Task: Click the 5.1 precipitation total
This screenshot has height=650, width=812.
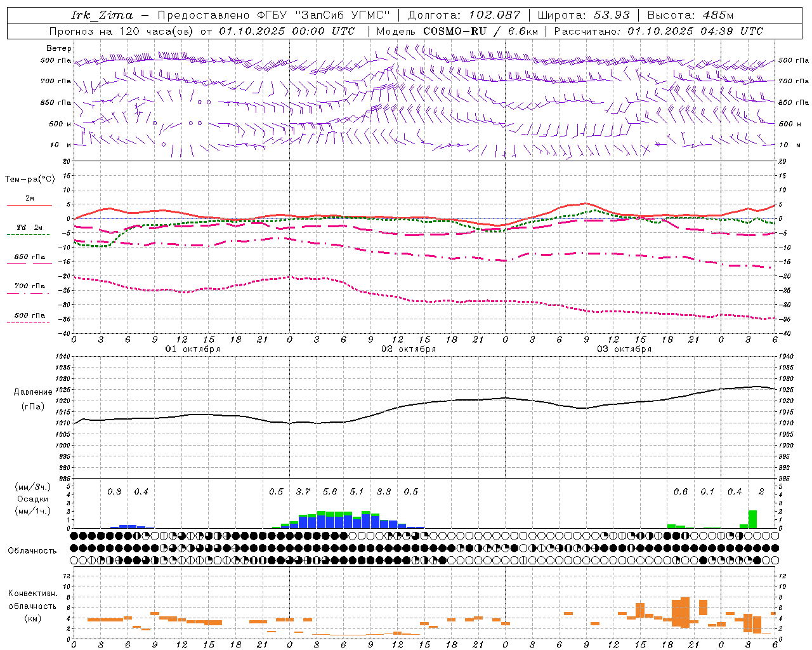Action: coord(357,492)
